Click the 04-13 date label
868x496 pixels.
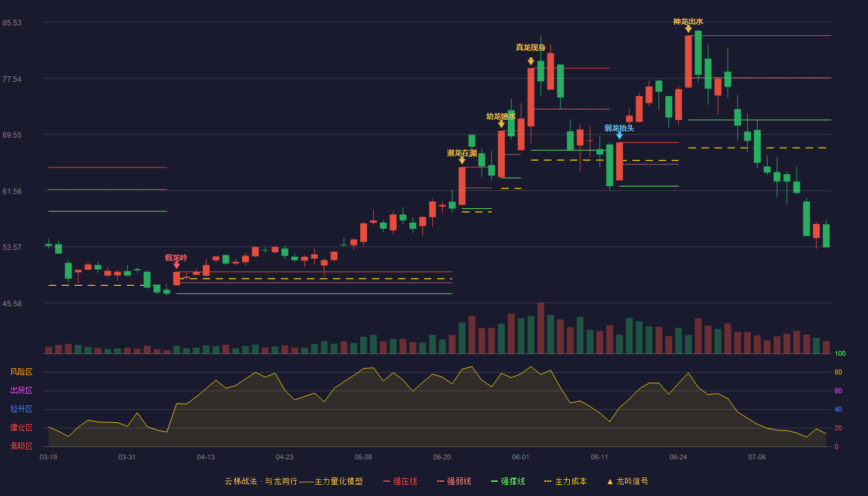(206, 457)
